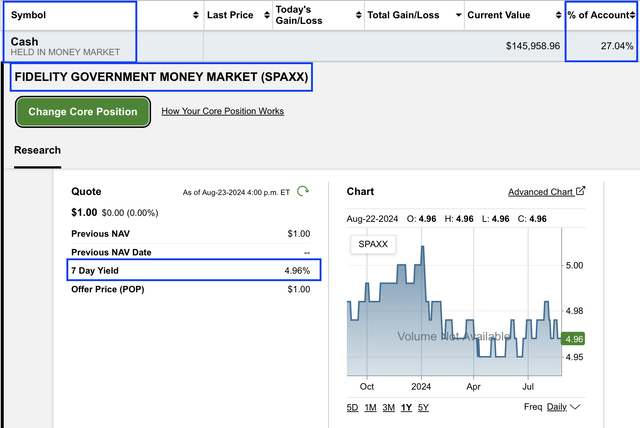Click the Symbol column sort arrows

(194, 16)
